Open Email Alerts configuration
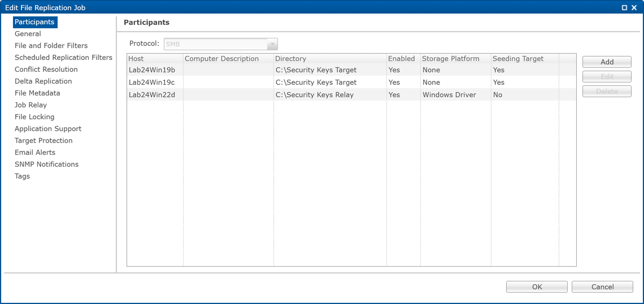 (x=35, y=153)
